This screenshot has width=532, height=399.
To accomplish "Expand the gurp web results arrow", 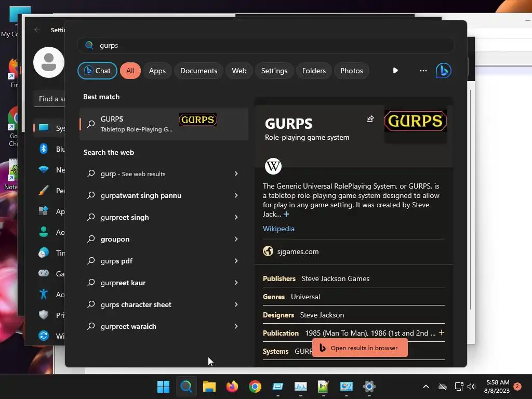I will (236, 174).
